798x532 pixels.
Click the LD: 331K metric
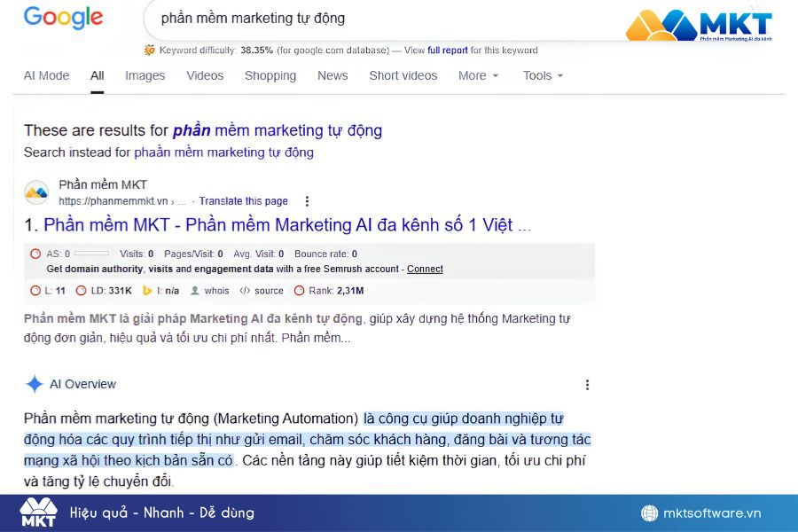[104, 291]
